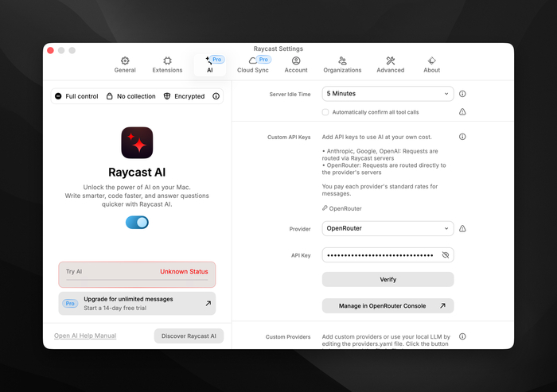Click the info icon for Custom Providers
This screenshot has width=557, height=392.
click(462, 336)
